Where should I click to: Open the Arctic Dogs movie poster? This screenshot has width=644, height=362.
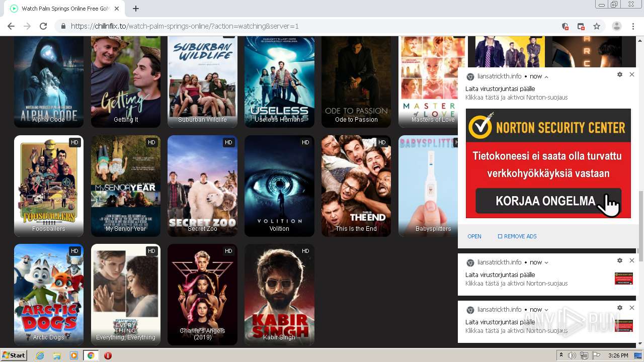(x=49, y=295)
